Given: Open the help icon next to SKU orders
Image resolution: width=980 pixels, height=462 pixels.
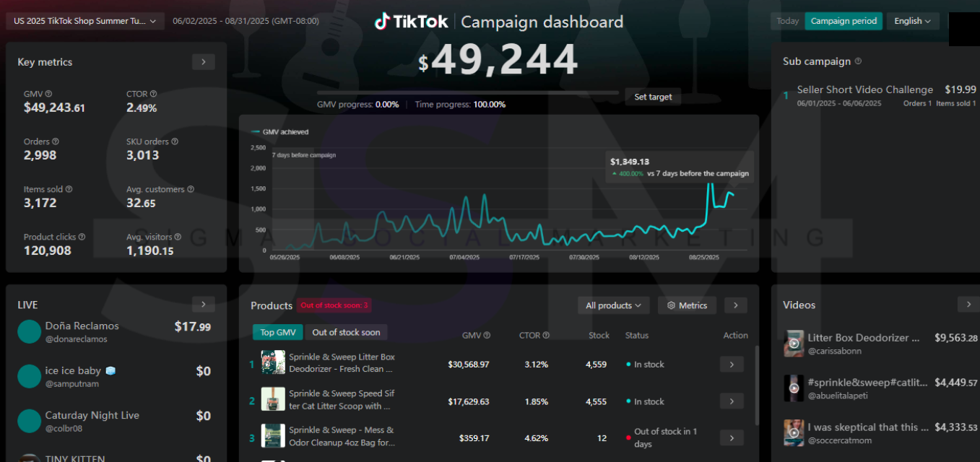Looking at the screenshot, I should pos(175,141).
